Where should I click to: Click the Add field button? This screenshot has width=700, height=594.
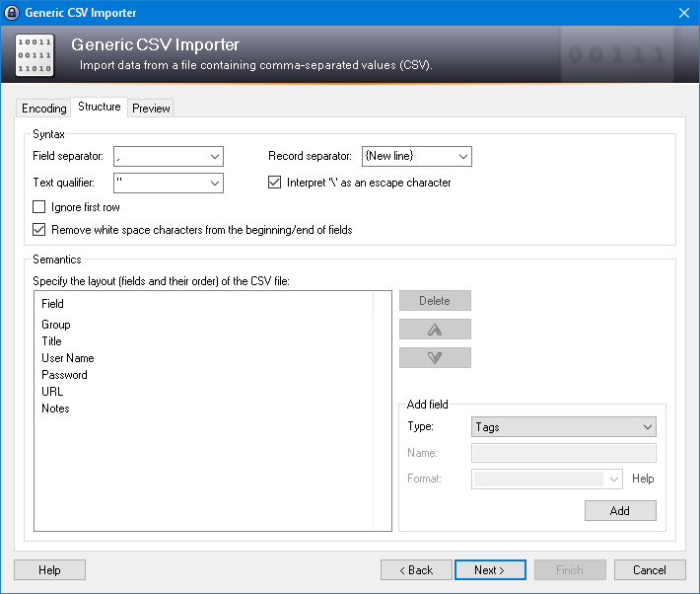click(x=619, y=511)
